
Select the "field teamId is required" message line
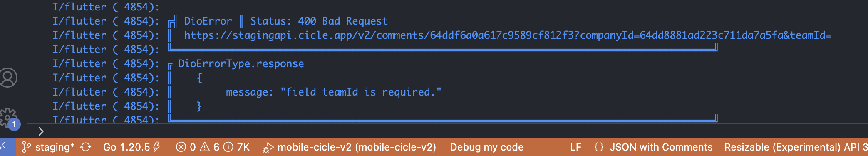tap(333, 92)
